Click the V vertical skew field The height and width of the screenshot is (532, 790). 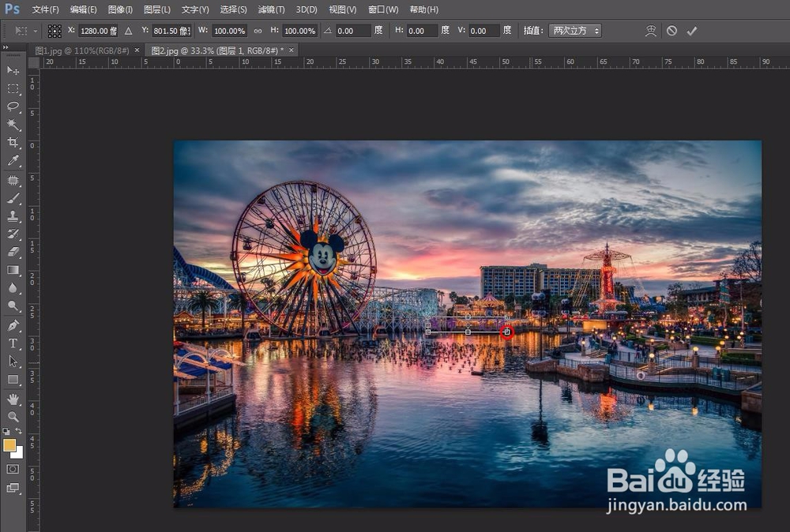point(484,32)
